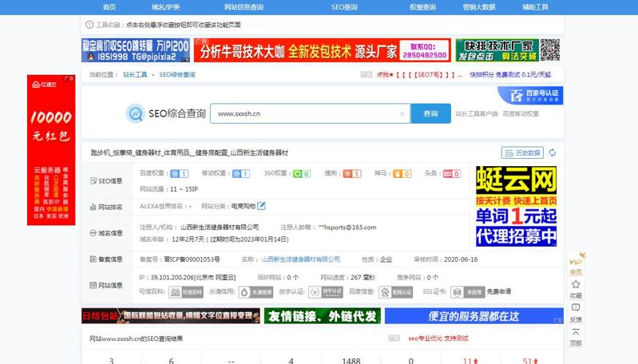The height and width of the screenshot is (364, 638).
Task: Click the 备案信息 row label
Action: [106, 259]
